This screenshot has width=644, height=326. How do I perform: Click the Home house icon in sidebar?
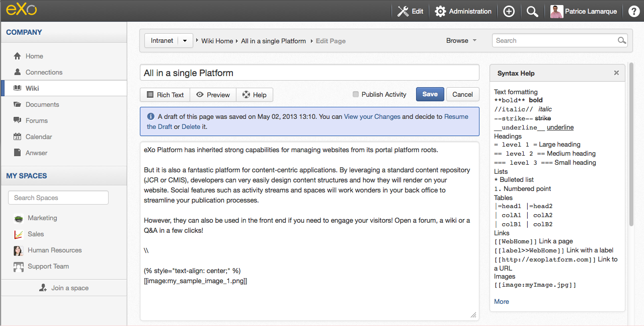click(x=18, y=56)
